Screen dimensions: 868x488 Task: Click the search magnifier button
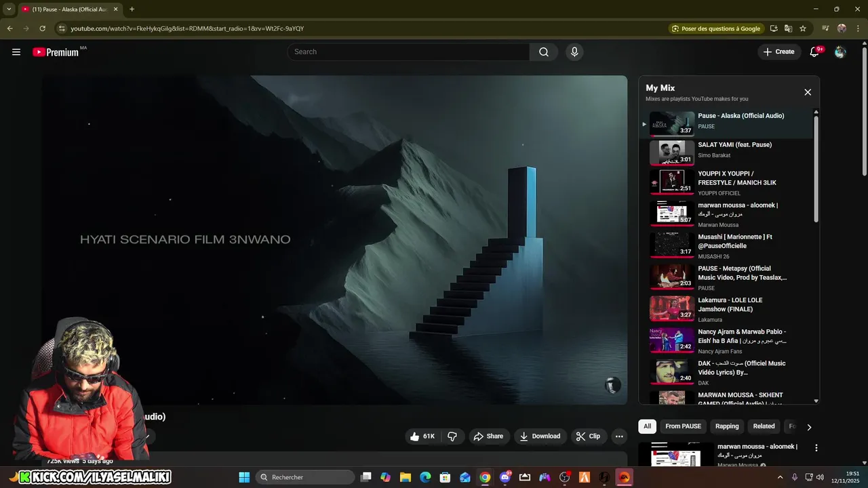(x=544, y=52)
